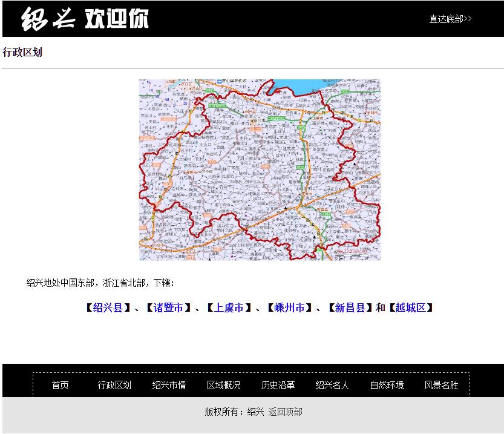Click the Shaoxing administrative map image
The width and height of the screenshot is (504, 434).
[260, 169]
